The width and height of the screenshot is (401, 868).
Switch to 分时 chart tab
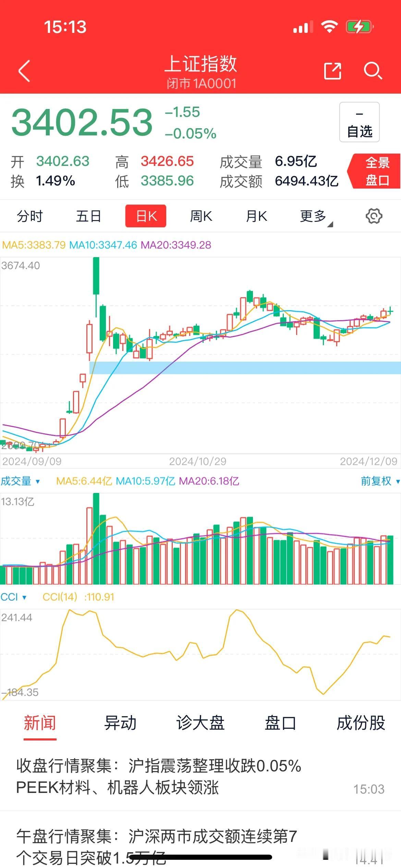pos(29,216)
